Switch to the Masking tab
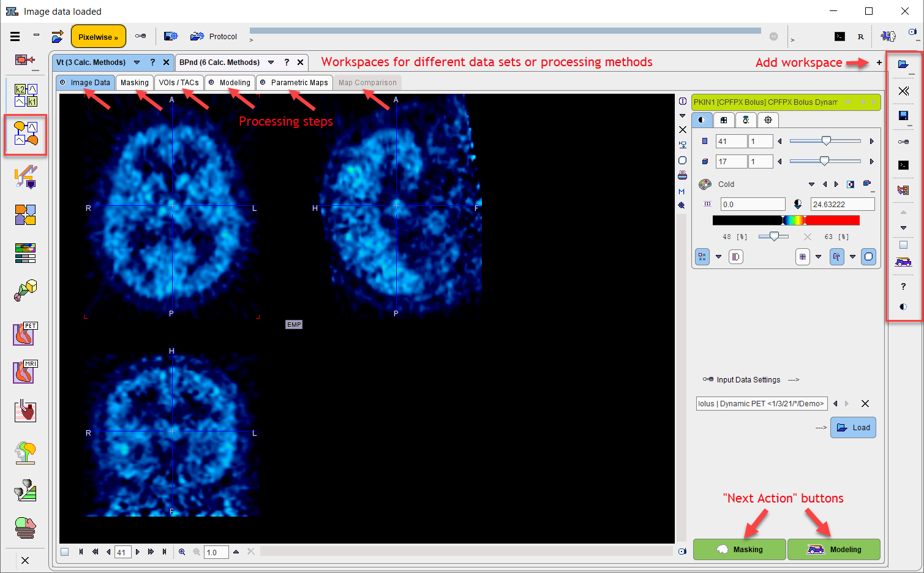 pos(135,83)
